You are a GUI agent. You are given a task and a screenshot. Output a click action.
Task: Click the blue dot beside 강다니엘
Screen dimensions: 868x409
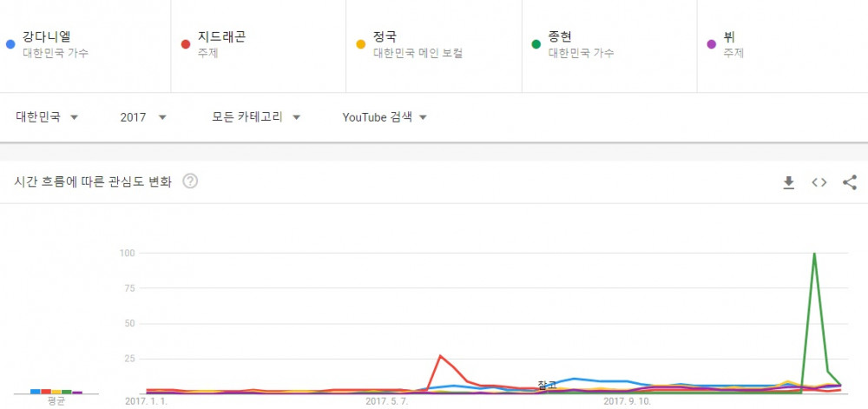tap(10, 44)
